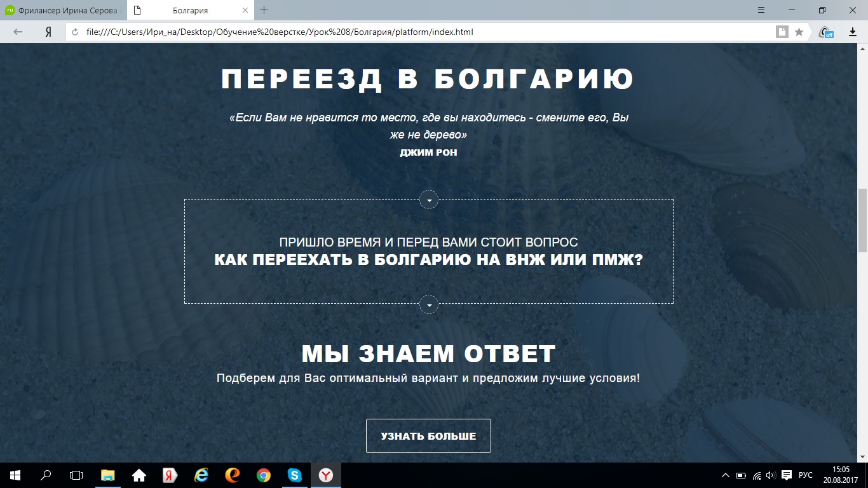Click the upper circular down-arrow on the dashed box
Viewport: 868px width, 488px height.
[429, 200]
